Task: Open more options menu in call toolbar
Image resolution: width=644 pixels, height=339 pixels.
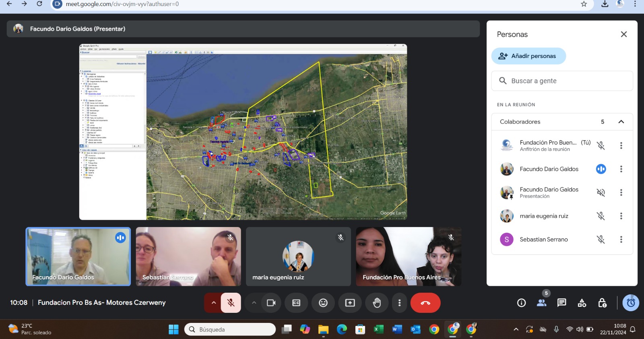Action: (399, 303)
